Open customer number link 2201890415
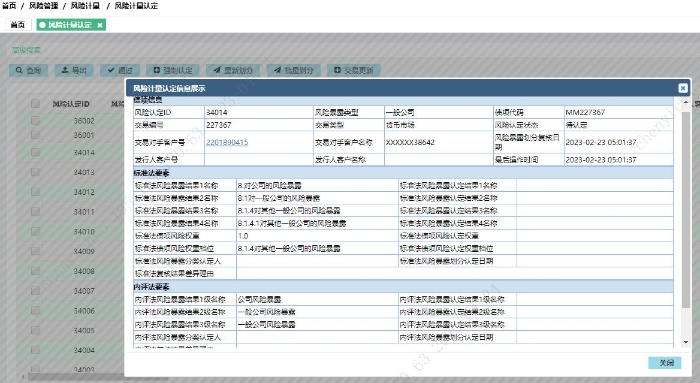 tap(227, 142)
